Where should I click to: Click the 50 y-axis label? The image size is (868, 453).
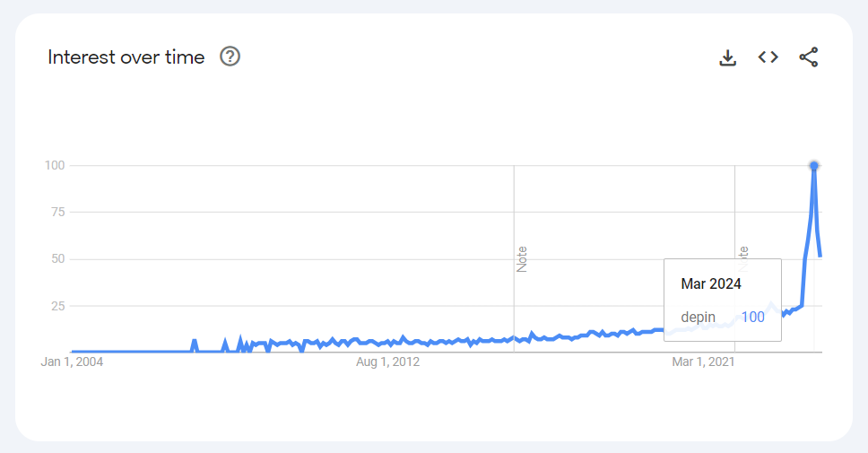58,259
